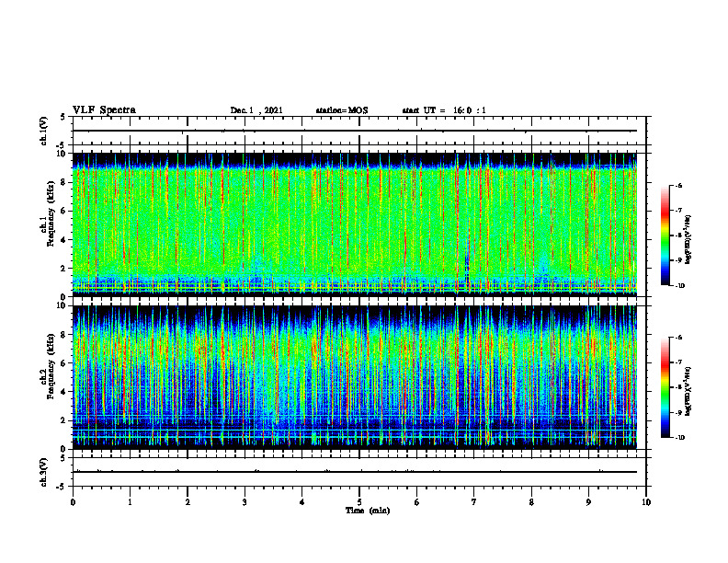Click the "8" kHz tick on the ch.1 frequency axis
Image resolution: width=728 pixels, height=563 pixels.
tap(63, 182)
